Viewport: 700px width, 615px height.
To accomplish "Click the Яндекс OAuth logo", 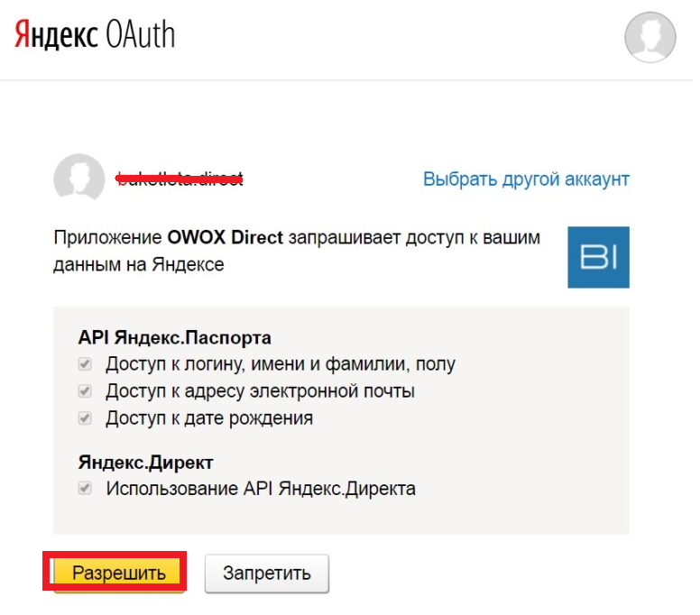I will point(95,34).
